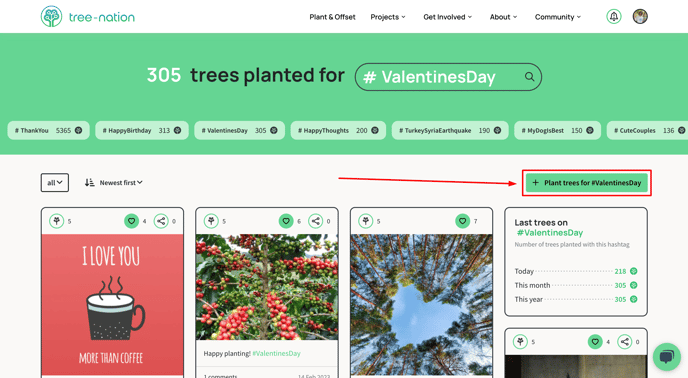Open the forest canopy heart photo

coord(421,305)
